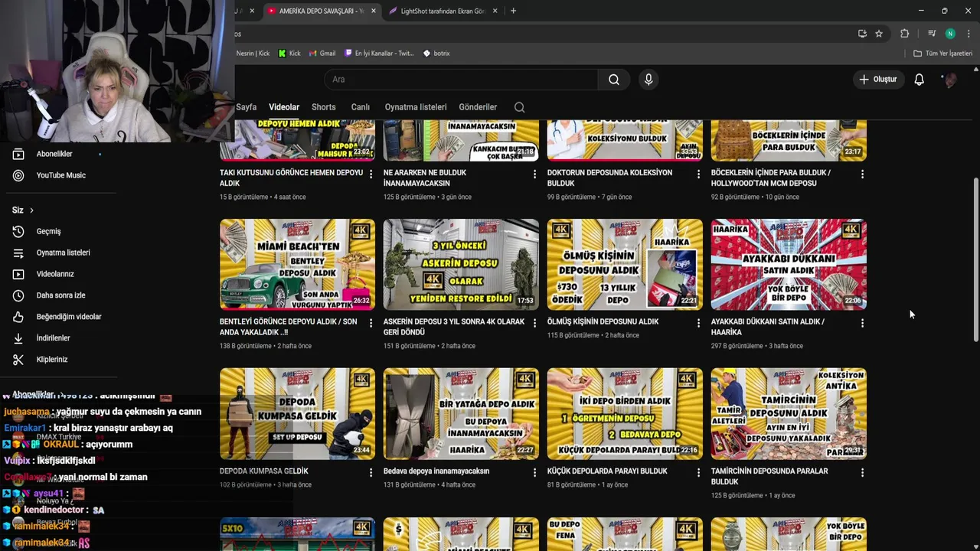Activate voice search microphone icon
The width and height of the screenshot is (980, 551).
point(648,80)
